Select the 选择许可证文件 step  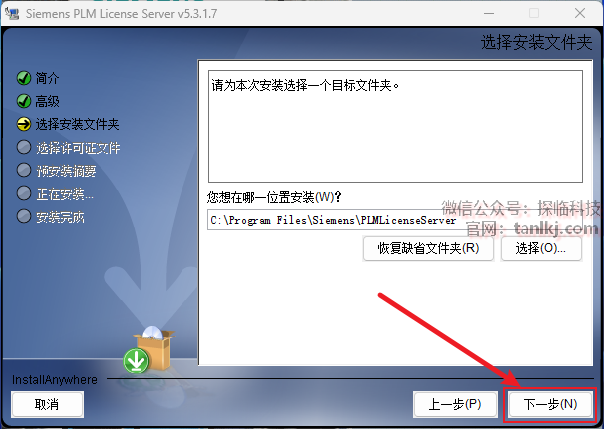click(78, 148)
